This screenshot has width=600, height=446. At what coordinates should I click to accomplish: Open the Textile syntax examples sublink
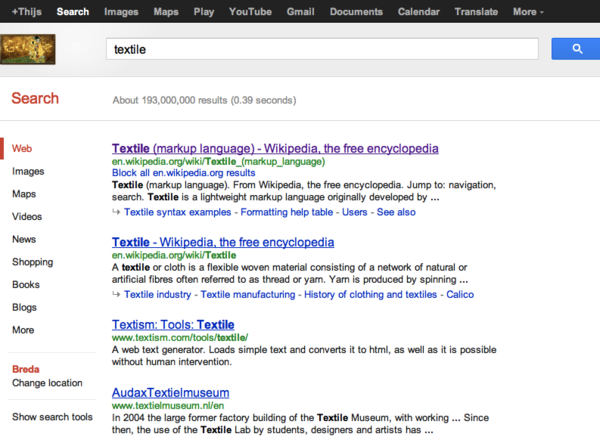[178, 212]
